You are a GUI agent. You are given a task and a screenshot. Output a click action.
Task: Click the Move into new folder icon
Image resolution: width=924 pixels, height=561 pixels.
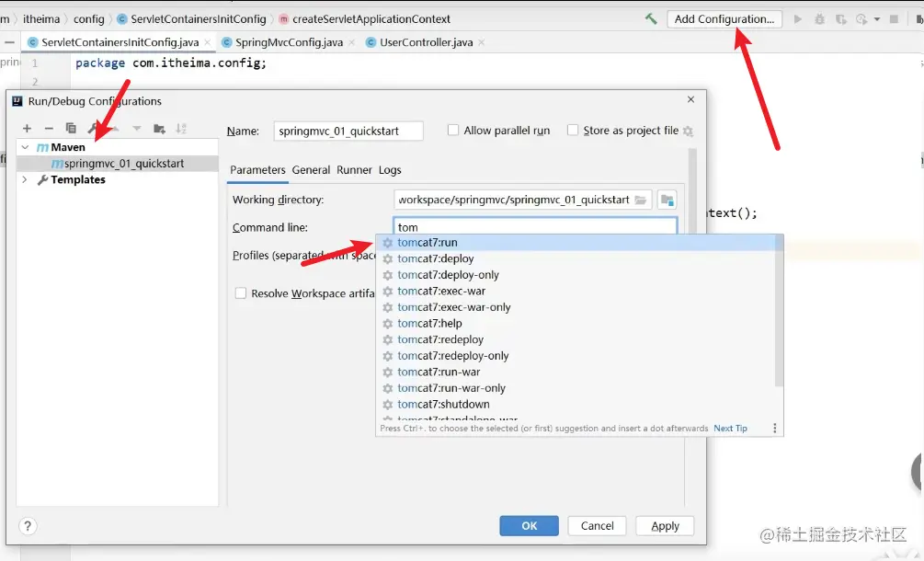coord(159,128)
